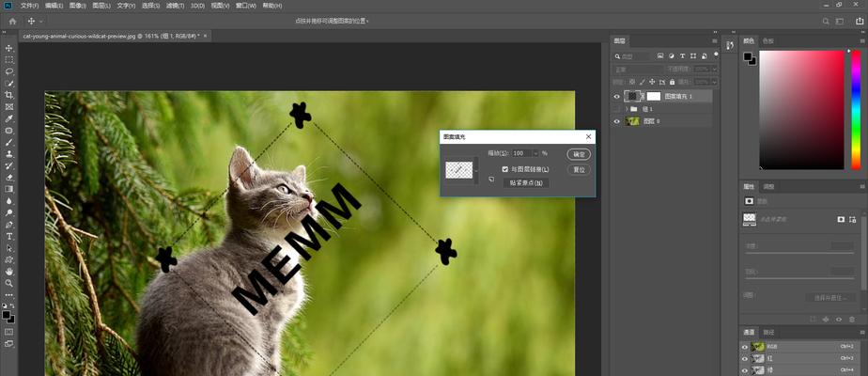Click the Select and Mask button

click(830, 297)
